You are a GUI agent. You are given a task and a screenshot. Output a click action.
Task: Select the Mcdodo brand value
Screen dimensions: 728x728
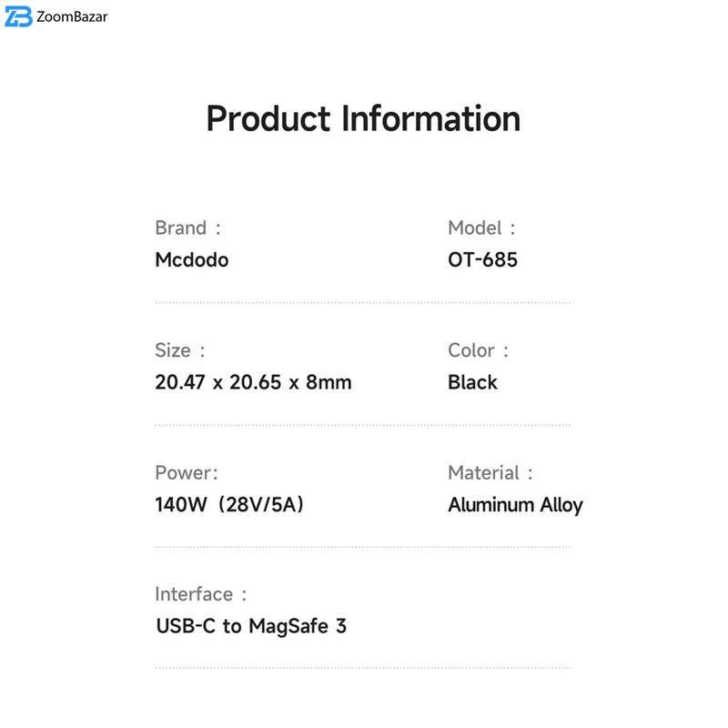[192, 260]
